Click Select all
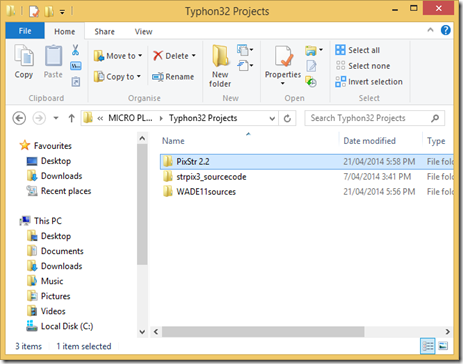 [x=358, y=50]
